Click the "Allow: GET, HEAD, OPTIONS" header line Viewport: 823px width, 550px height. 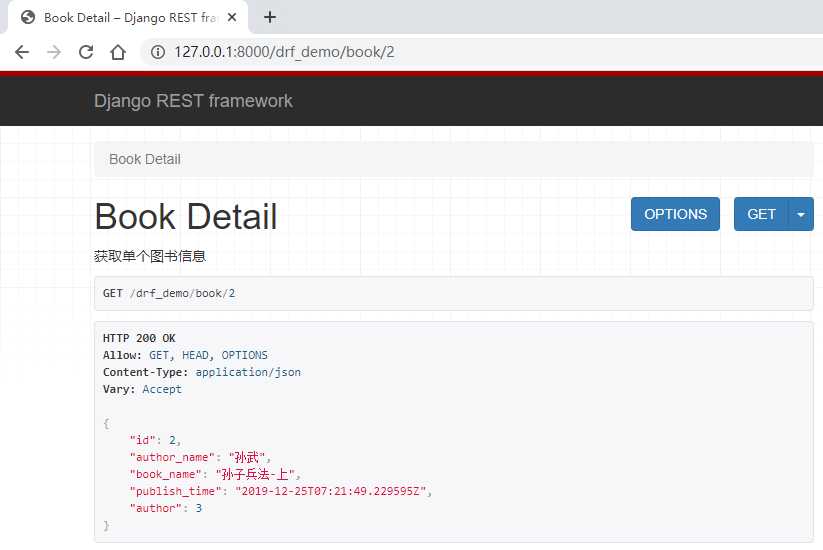pyautogui.click(x=185, y=355)
